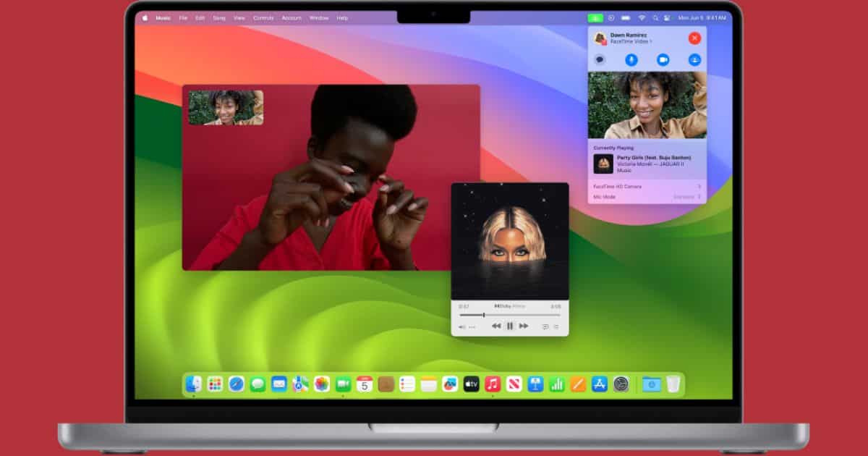Click the screen share button in FaceTime panel
The height and width of the screenshot is (456, 868).
click(694, 60)
